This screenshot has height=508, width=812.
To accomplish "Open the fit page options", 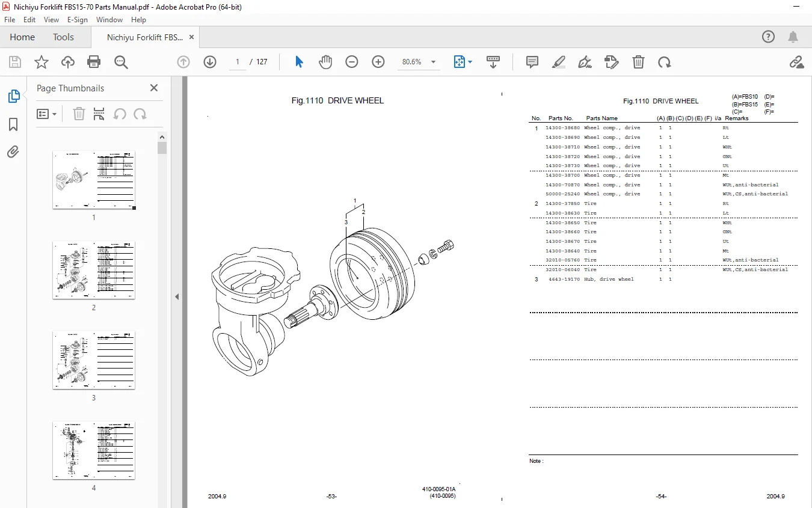I will point(463,62).
